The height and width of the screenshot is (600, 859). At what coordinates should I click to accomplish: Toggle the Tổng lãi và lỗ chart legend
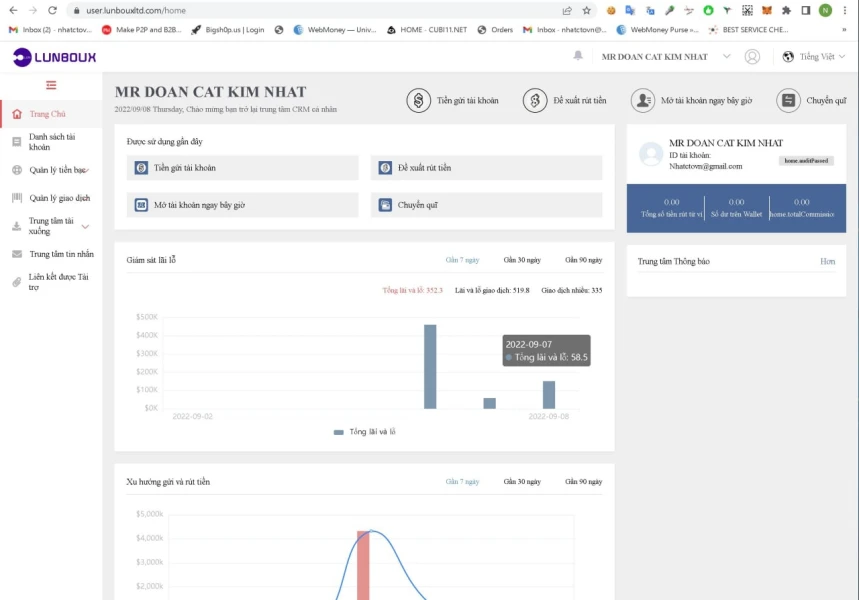click(x=365, y=432)
